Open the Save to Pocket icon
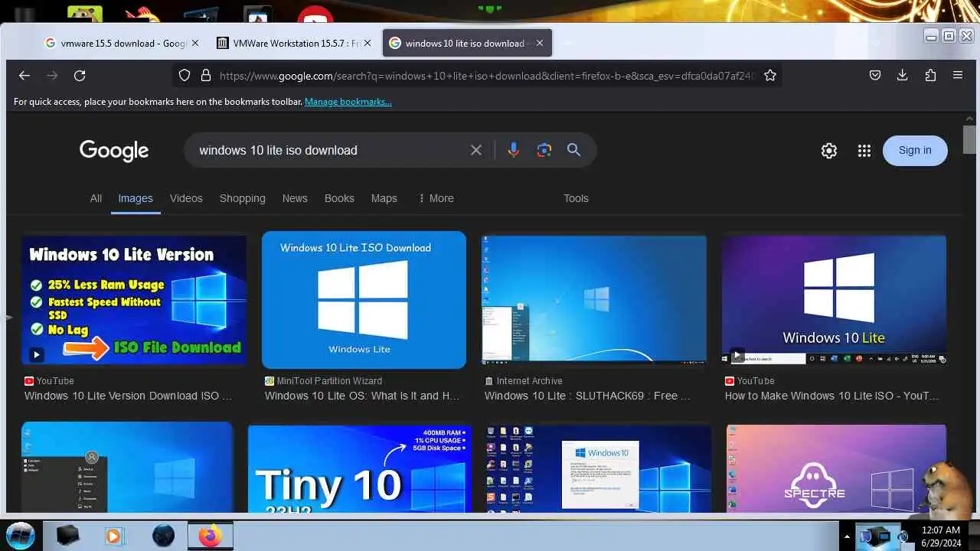980x551 pixels. [x=875, y=75]
